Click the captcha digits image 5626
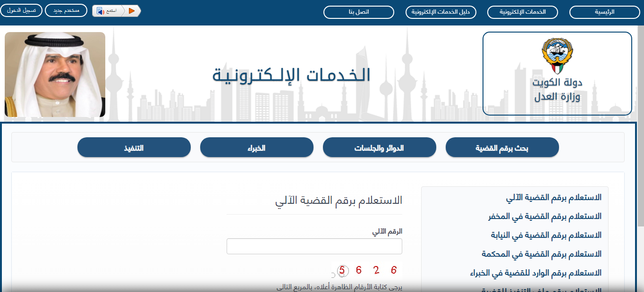Image resolution: width=644 pixels, height=292 pixels. click(367, 270)
